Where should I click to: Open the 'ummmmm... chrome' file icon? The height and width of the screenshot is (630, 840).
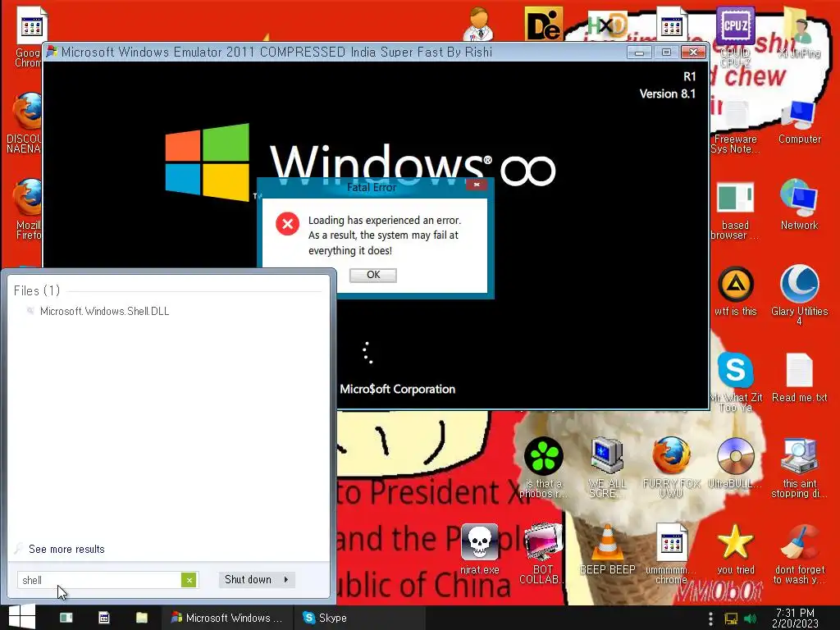pos(671,554)
